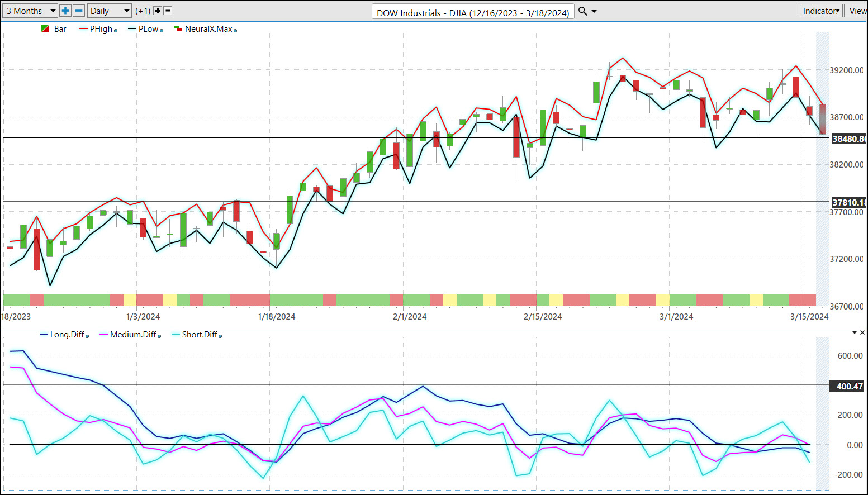Click the blue plus zoom-in time range button

[65, 11]
